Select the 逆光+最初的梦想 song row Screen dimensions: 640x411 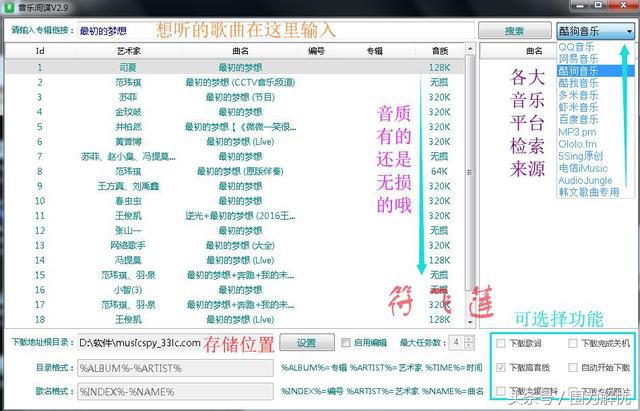coord(235,216)
